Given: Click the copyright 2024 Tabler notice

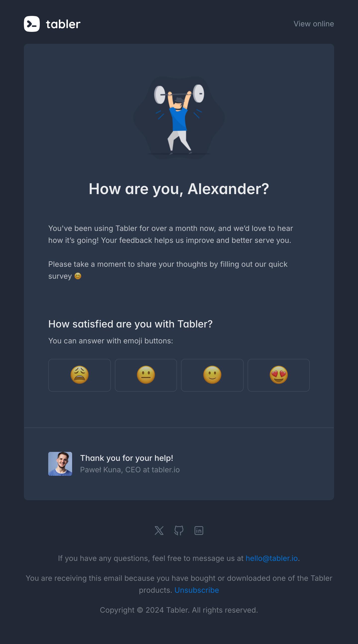Looking at the screenshot, I should pos(179,610).
